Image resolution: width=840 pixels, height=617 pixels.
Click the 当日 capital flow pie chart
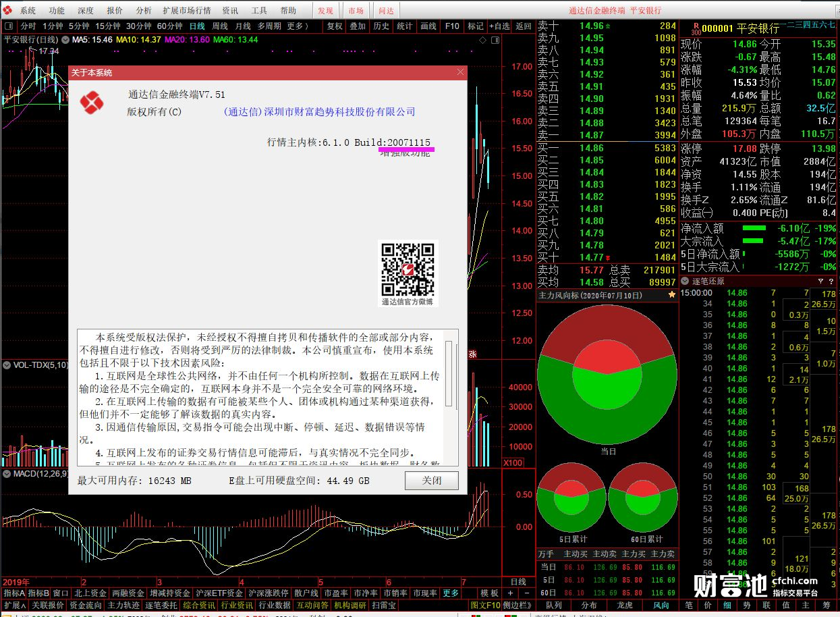[607, 375]
